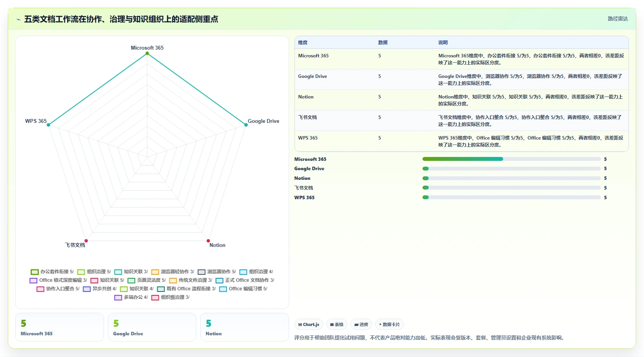Viewport: 644px width, 357px height.
Task: Select the Notion table row name
Action: [x=306, y=97]
